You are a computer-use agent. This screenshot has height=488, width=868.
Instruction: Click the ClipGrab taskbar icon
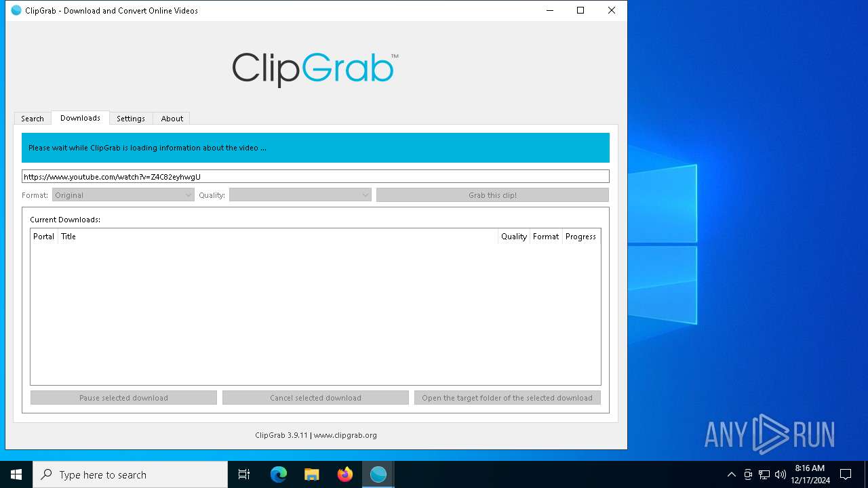378,474
